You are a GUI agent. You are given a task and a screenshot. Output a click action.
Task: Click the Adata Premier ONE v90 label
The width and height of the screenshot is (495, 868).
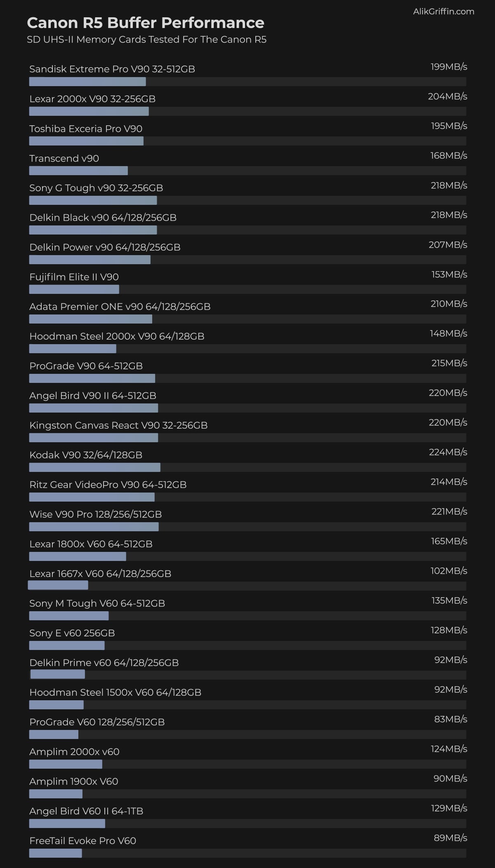coord(120,306)
